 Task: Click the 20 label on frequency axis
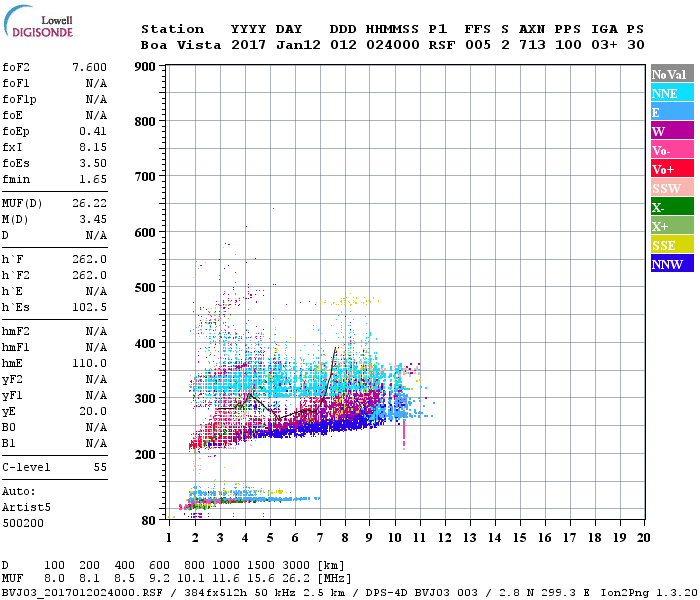pyautogui.click(x=643, y=538)
